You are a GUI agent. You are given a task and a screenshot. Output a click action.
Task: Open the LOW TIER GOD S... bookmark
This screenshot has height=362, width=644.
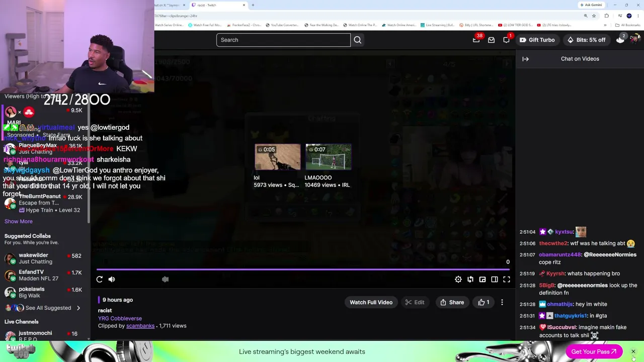[x=515, y=25]
